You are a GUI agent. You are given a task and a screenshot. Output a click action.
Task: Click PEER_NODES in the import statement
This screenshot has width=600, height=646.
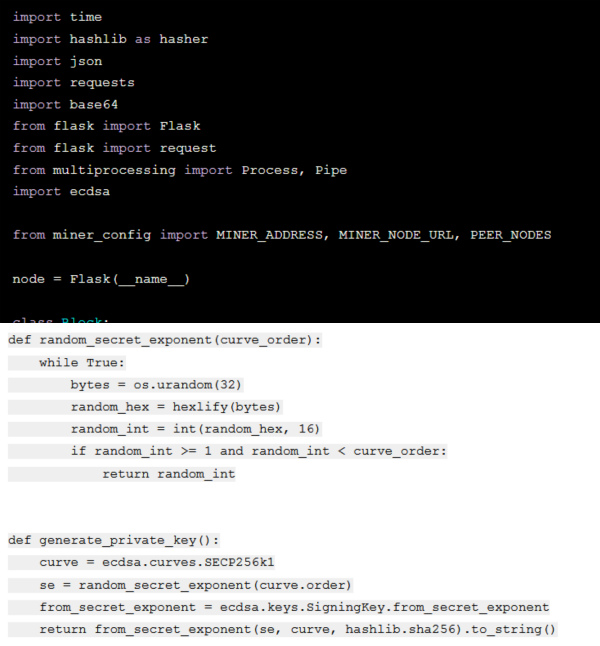511,235
